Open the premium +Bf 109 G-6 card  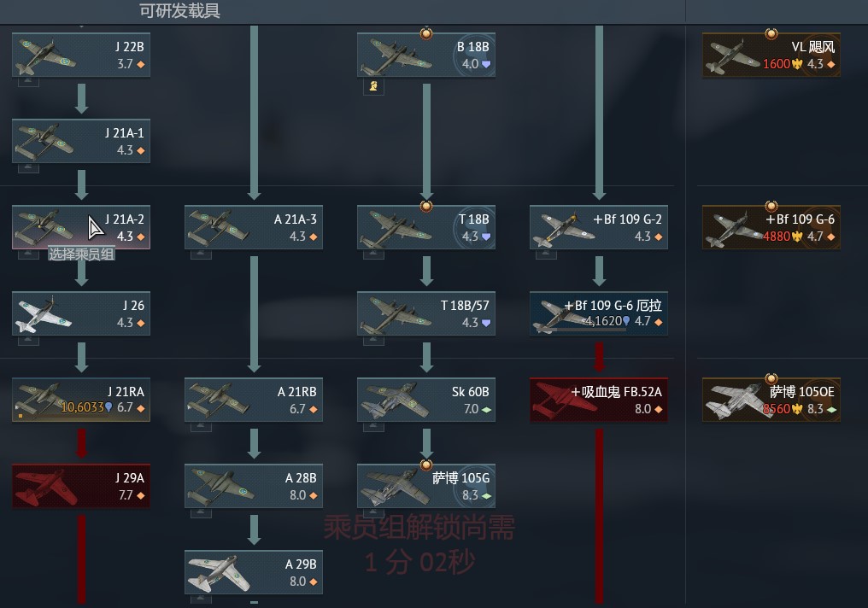pyautogui.click(x=771, y=227)
